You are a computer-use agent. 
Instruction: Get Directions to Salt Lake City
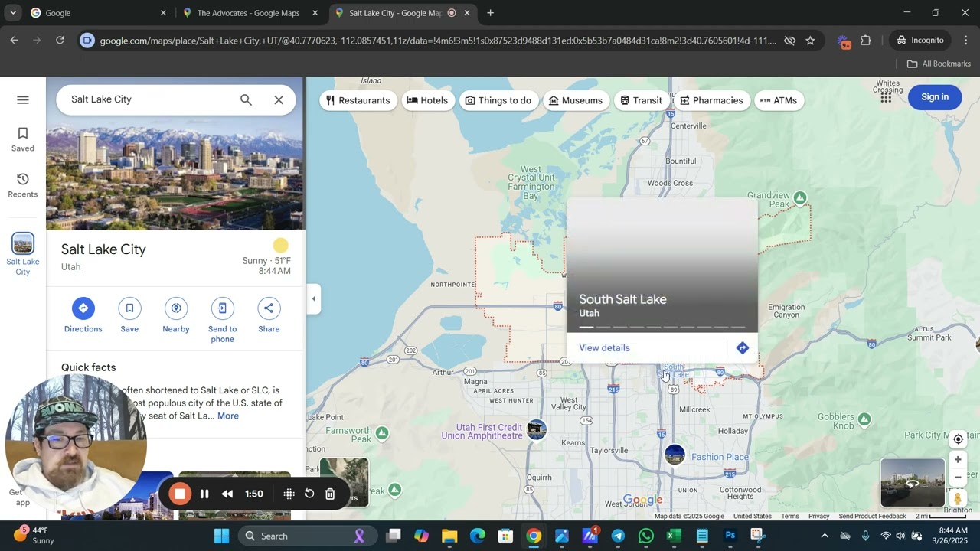tap(83, 315)
